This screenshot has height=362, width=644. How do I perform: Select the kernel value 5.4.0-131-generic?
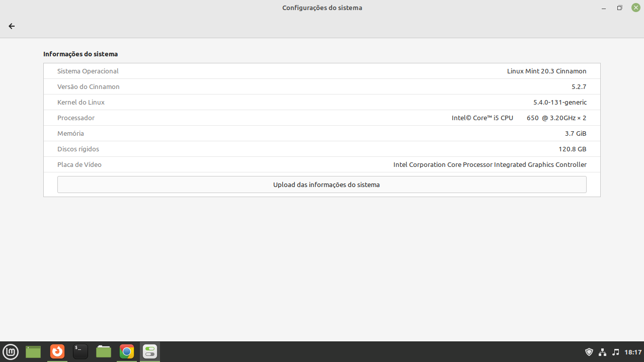click(x=560, y=102)
